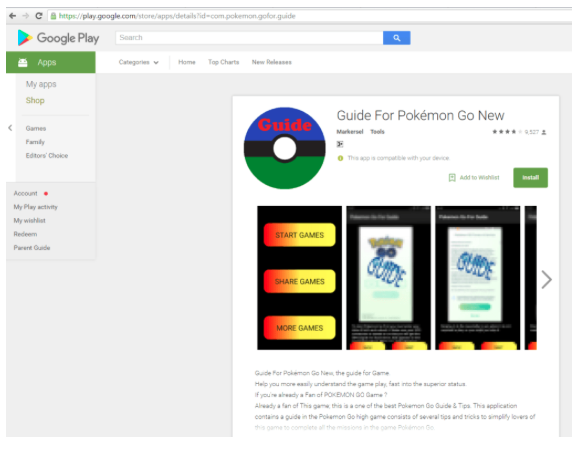
Task: Show next screenshots with right chevron
Action: 546,280
